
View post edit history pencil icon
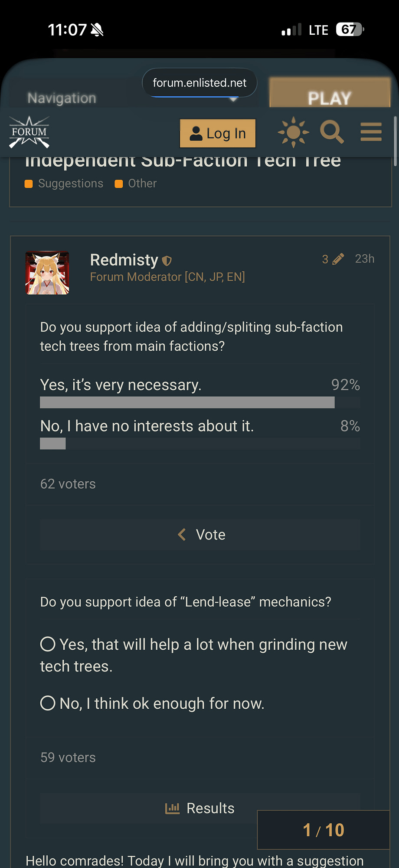(x=338, y=259)
